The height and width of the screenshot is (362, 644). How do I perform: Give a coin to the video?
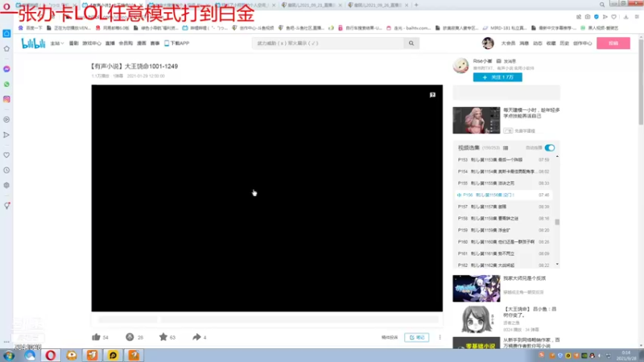click(x=130, y=337)
